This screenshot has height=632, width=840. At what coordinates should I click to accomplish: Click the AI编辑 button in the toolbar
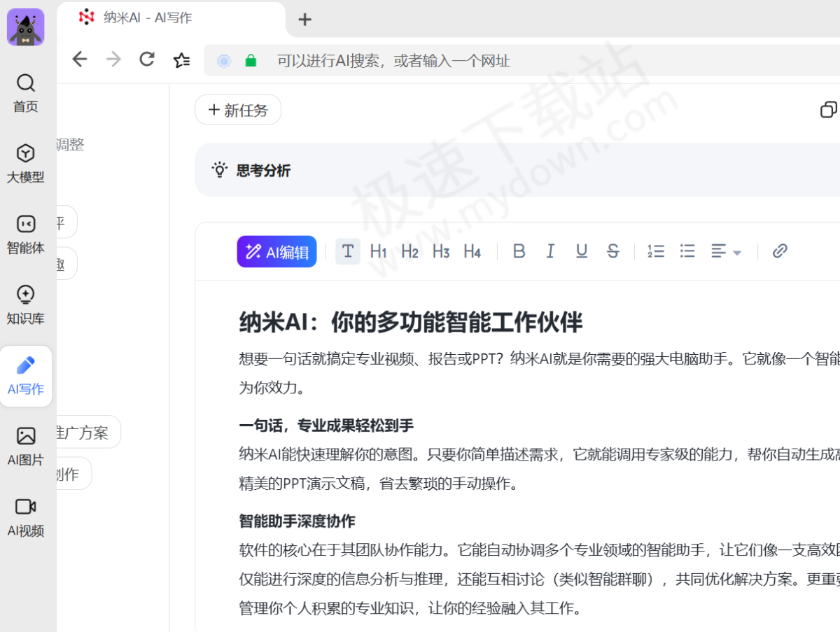coord(276,251)
